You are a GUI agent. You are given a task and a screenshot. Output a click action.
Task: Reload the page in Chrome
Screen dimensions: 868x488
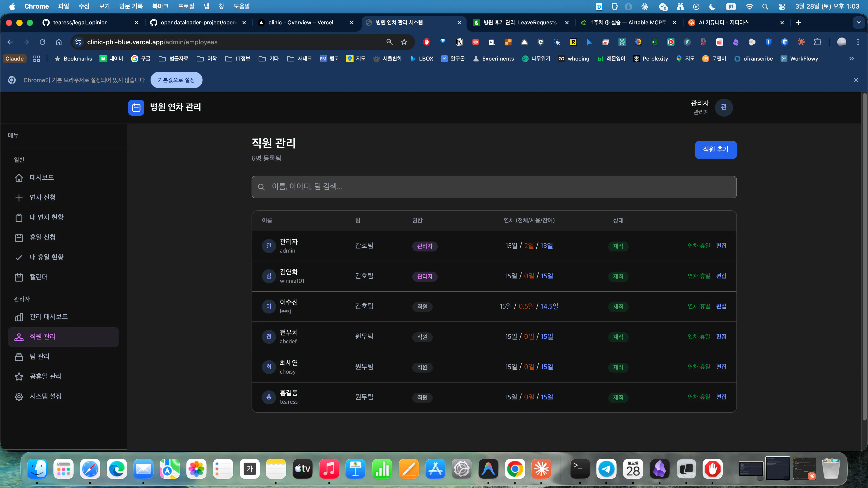point(42,42)
